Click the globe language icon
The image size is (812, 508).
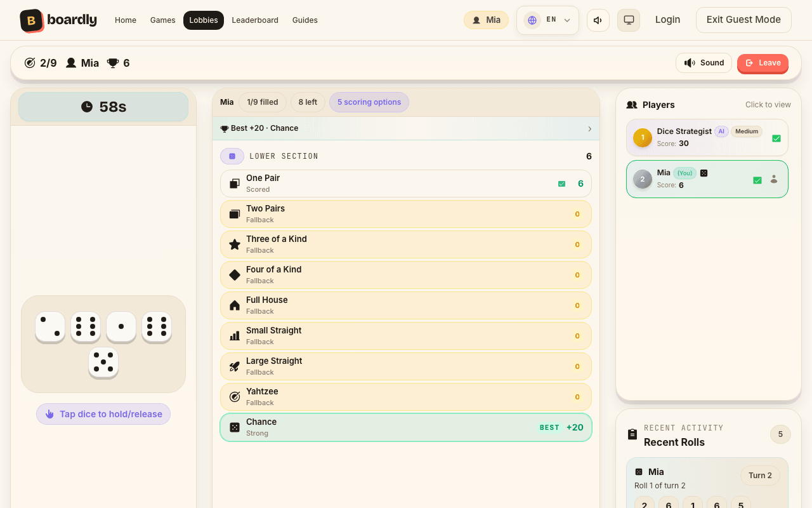pos(532,20)
